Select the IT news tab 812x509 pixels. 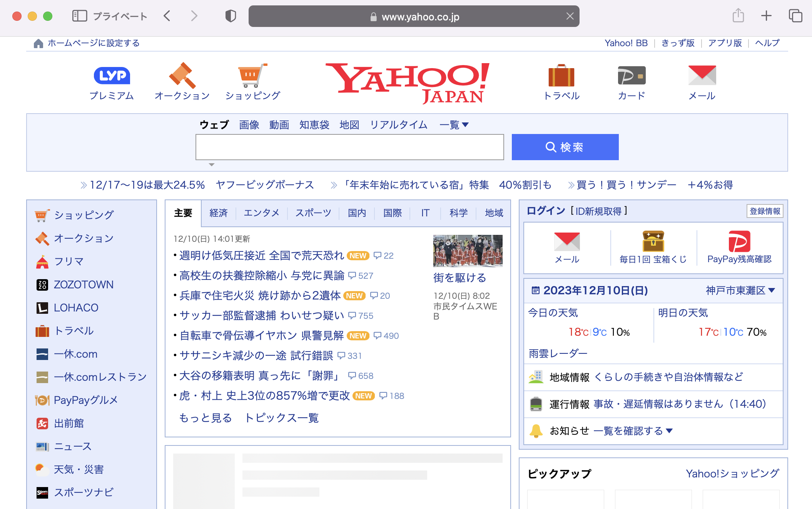(425, 213)
